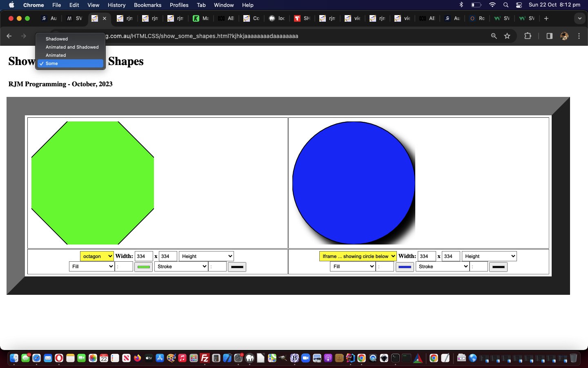Open the Chrome extensions puzzle icon
The height and width of the screenshot is (368, 588).
[528, 36]
